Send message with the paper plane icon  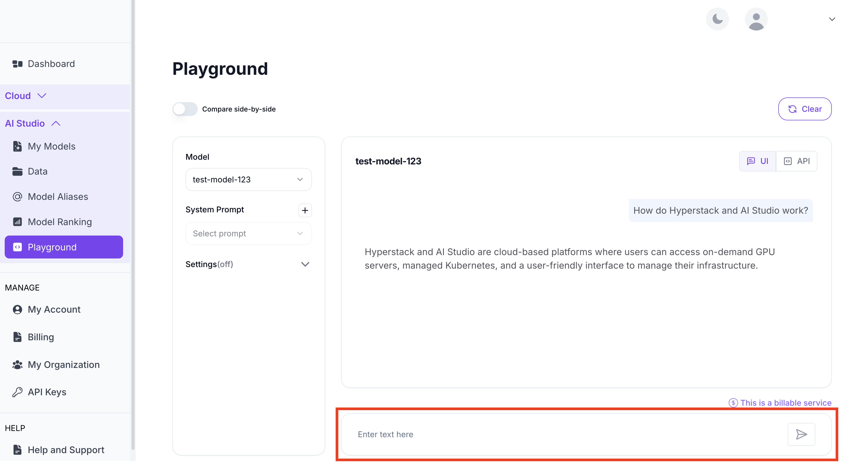coord(801,434)
